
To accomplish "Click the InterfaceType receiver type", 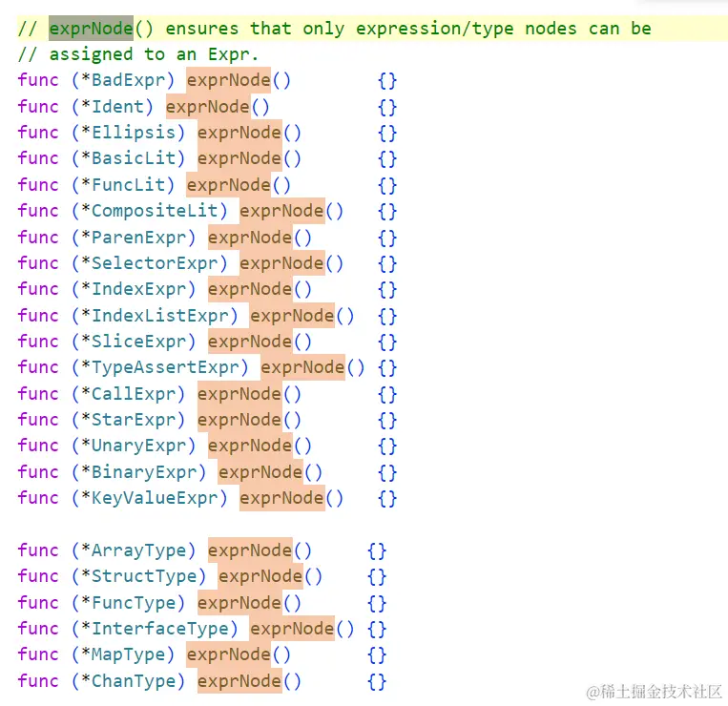I will pos(159,629).
